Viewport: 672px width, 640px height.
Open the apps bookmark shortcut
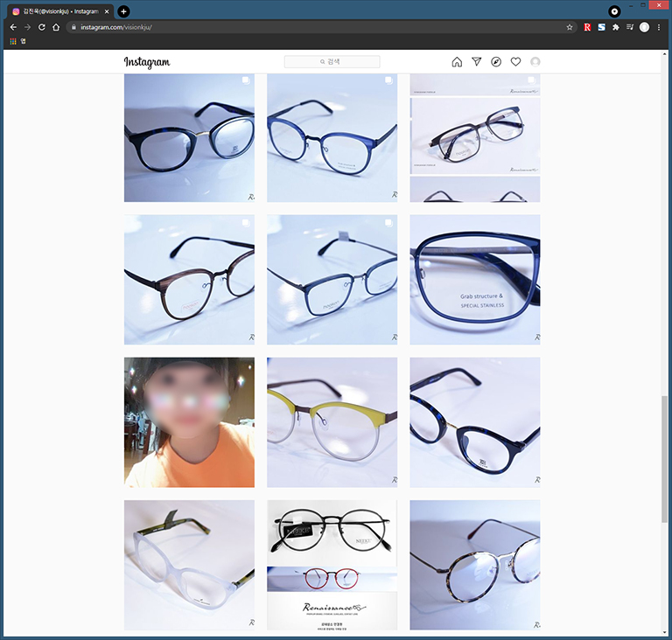coord(13,41)
